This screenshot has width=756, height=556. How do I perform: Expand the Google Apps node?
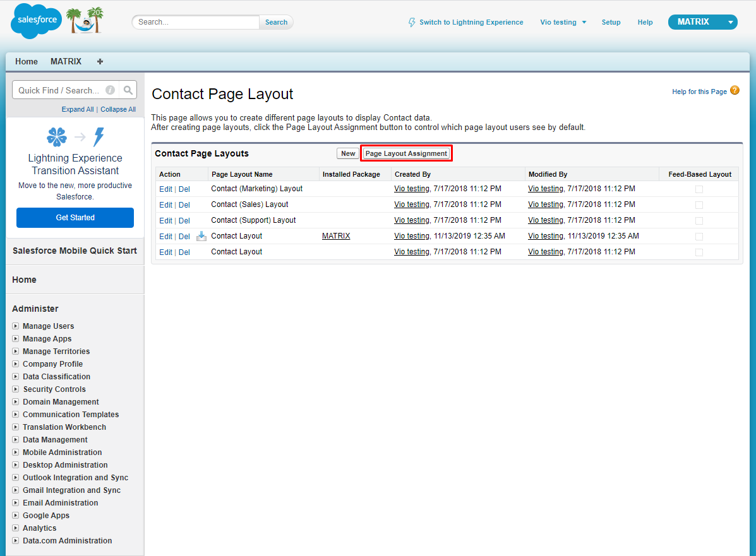(x=15, y=515)
